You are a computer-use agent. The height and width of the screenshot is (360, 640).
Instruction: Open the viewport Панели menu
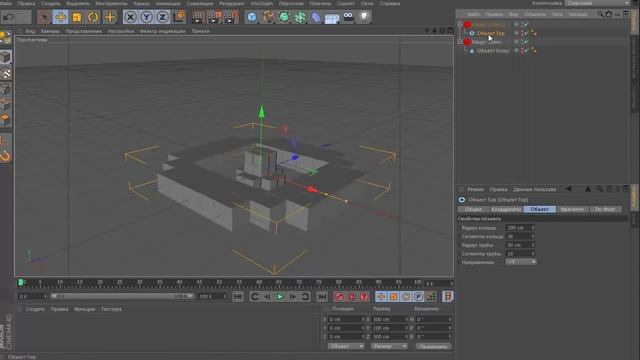[x=200, y=31]
